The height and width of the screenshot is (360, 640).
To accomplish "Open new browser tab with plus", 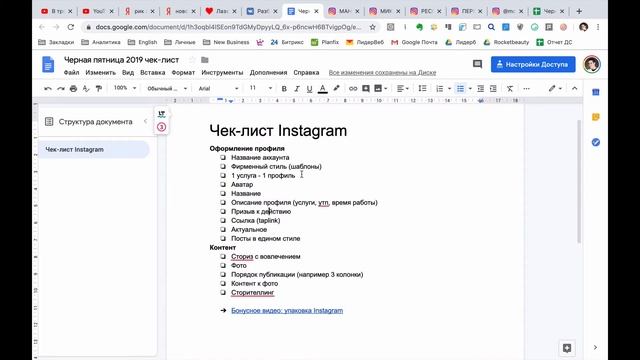I will tap(579, 11).
